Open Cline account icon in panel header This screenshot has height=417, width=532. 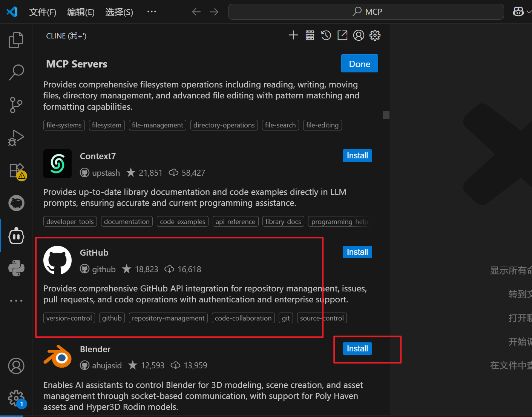click(x=359, y=35)
